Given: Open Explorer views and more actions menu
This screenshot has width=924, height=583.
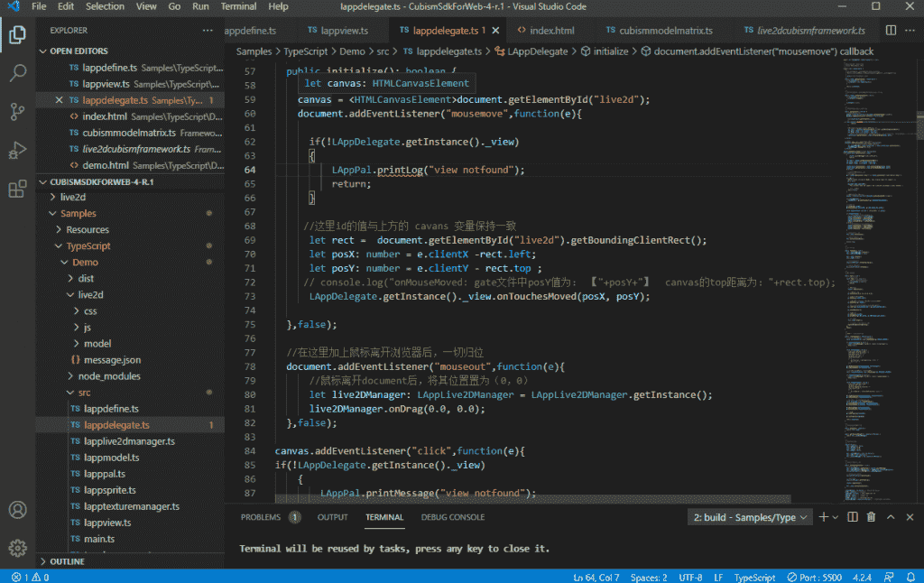Looking at the screenshot, I should point(208,31).
